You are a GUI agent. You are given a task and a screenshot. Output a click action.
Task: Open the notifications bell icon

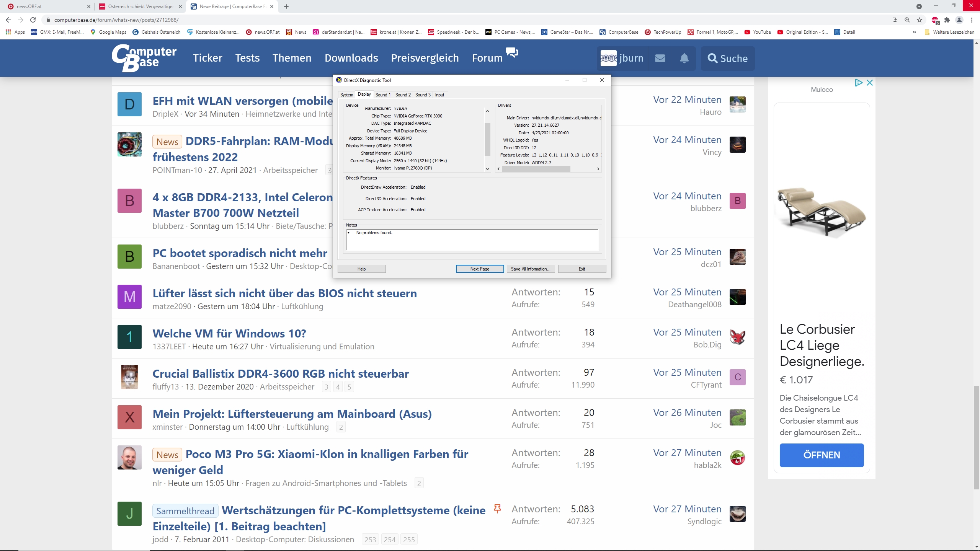pos(684,58)
